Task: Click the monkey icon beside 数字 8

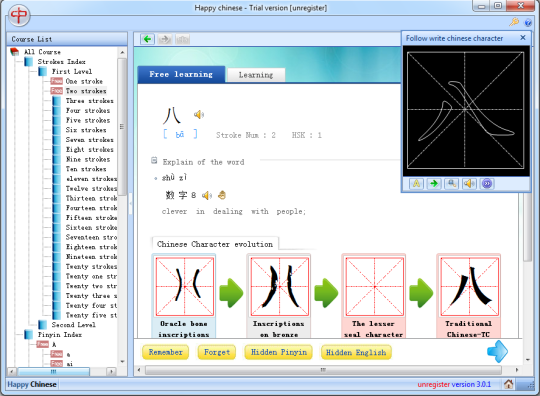Action: (222, 195)
